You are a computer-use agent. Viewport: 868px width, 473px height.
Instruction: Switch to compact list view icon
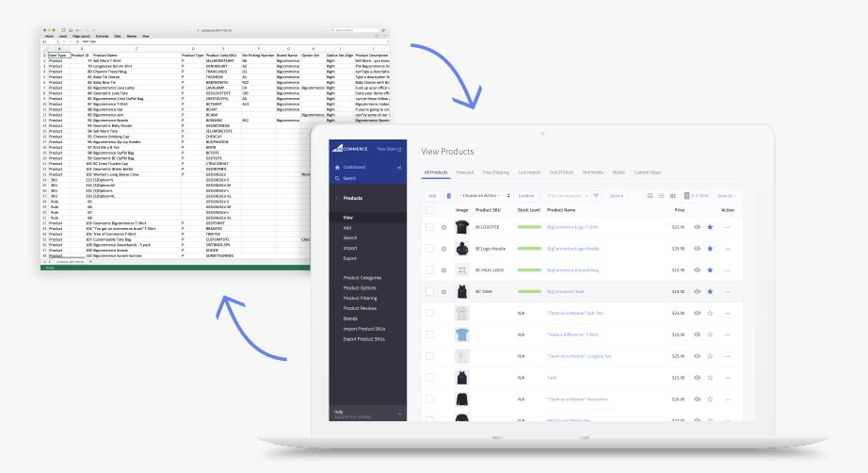click(661, 196)
